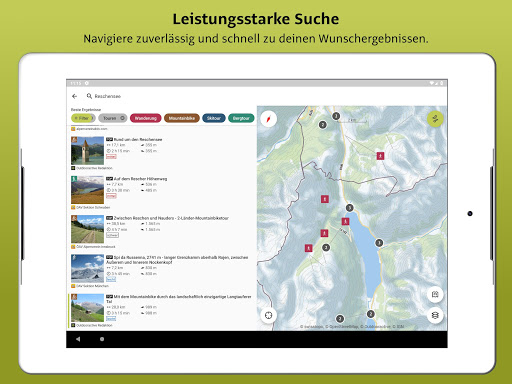Remove the Touren chip via its x
This screenshot has width=512, height=384.
pos(122,118)
